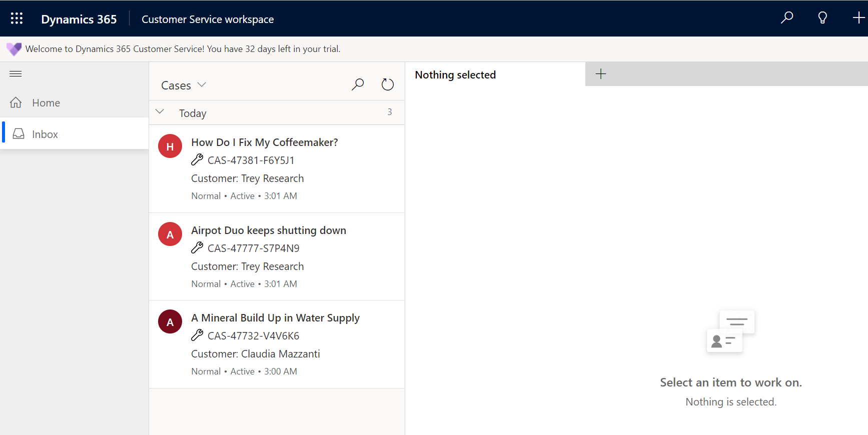
Task: Open the app launcher waffle icon
Action: [x=17, y=18]
